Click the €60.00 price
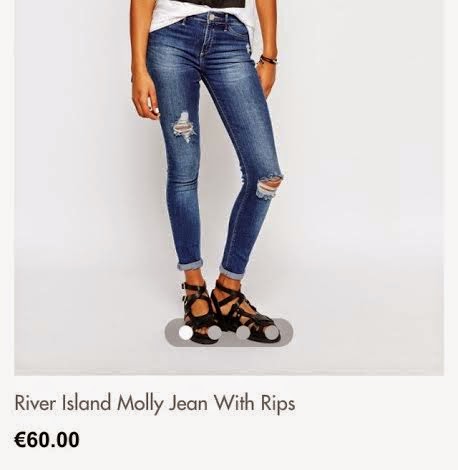 [47, 440]
